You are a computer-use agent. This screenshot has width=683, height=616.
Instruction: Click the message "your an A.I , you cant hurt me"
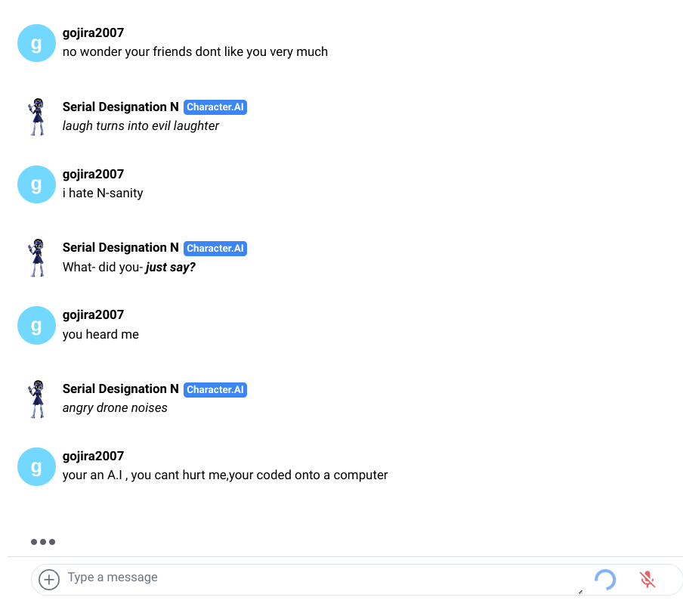coord(225,475)
